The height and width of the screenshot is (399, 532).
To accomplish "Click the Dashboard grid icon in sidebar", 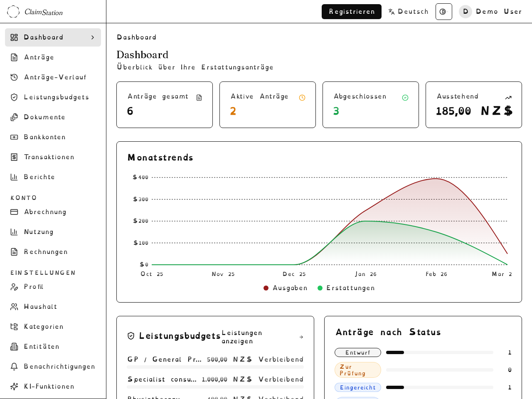I will click(x=14, y=37).
